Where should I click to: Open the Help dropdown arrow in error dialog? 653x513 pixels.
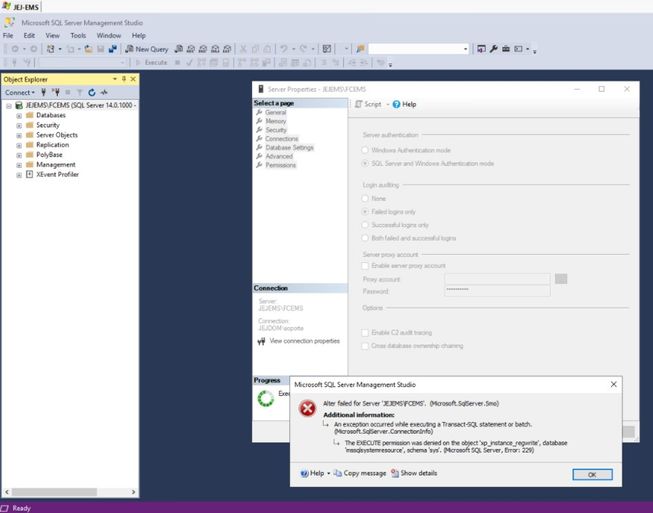pyautogui.click(x=328, y=473)
